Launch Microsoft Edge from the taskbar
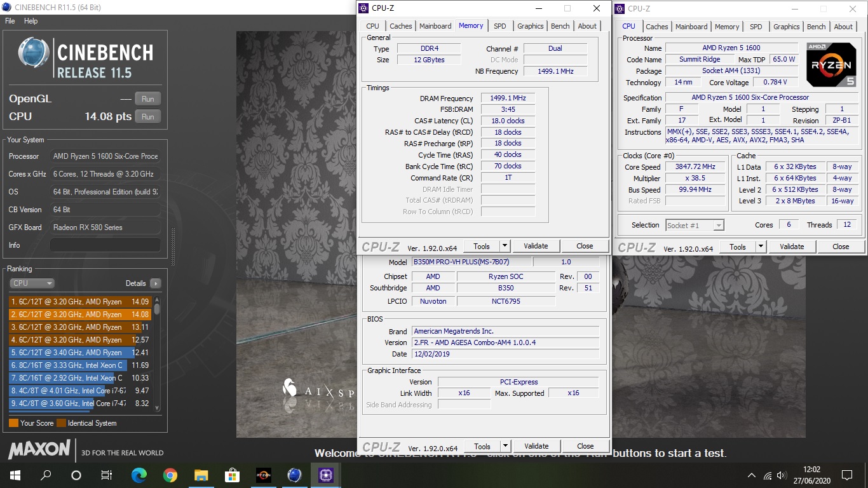 [139, 475]
